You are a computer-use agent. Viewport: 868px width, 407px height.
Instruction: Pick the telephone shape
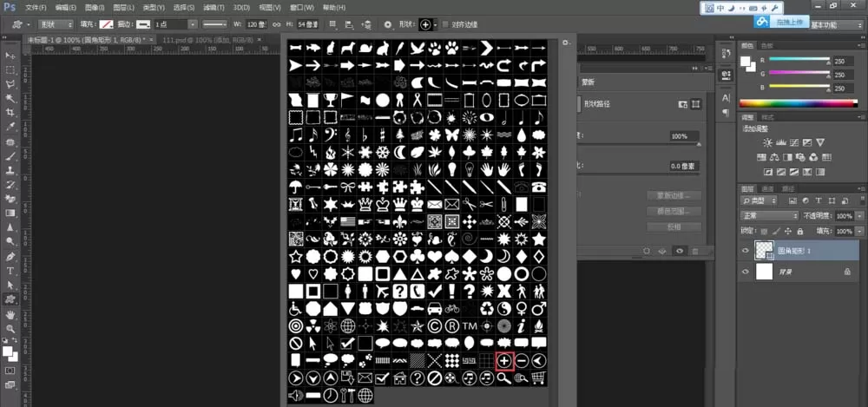click(539, 186)
